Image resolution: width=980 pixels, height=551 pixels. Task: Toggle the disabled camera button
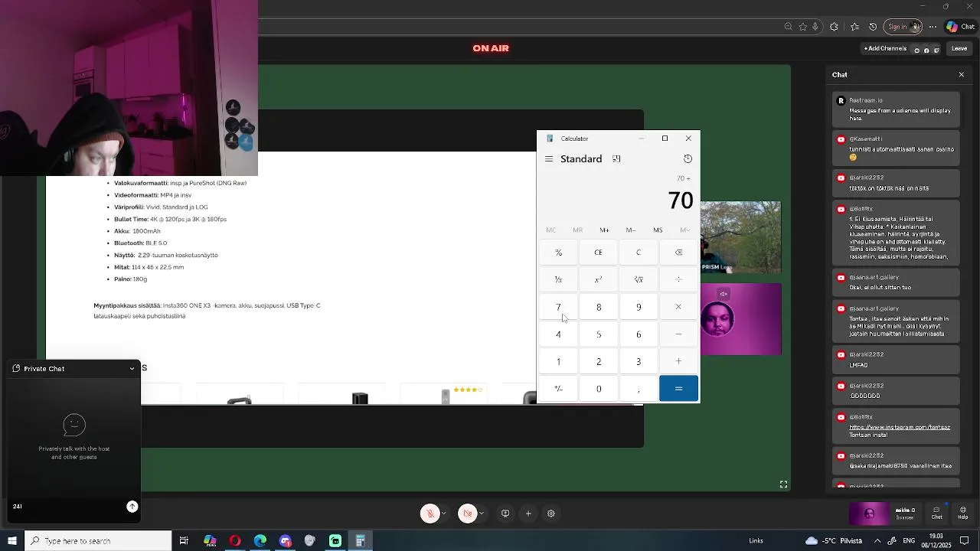click(468, 514)
